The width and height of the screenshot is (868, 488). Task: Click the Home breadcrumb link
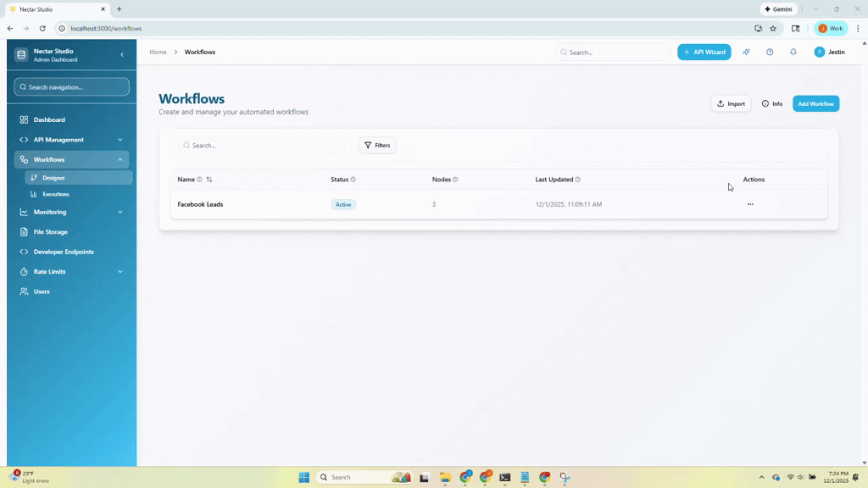pos(158,52)
